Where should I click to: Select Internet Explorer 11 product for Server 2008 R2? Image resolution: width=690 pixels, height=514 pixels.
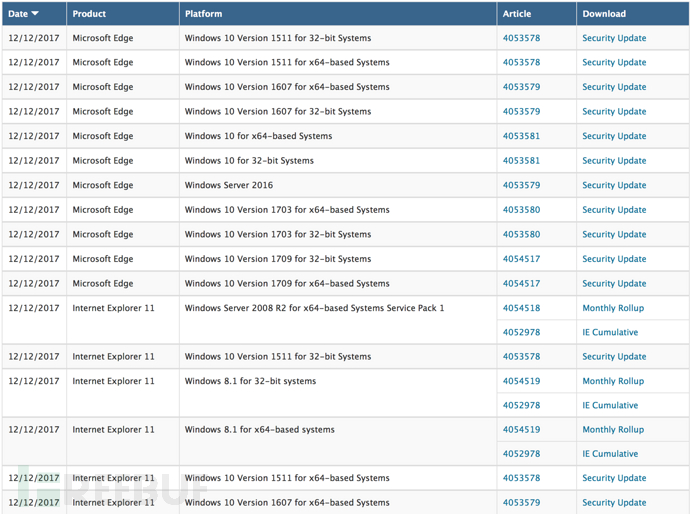(114, 308)
